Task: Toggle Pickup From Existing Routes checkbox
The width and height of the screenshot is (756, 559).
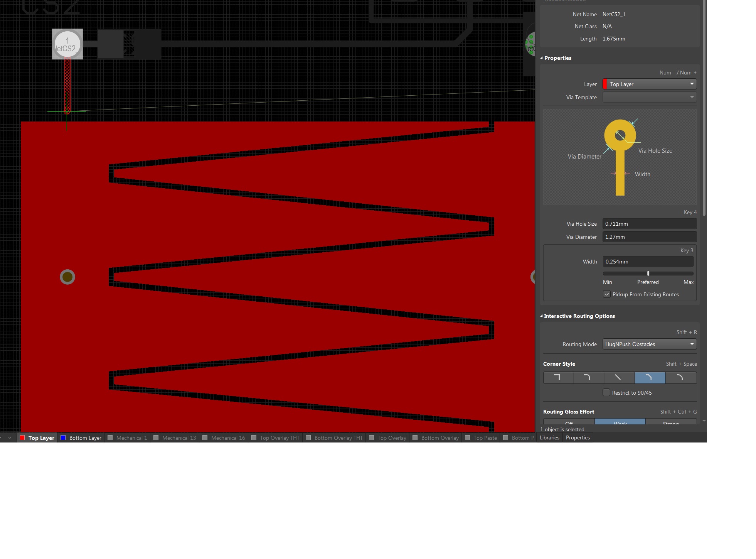Action: pyautogui.click(x=607, y=294)
